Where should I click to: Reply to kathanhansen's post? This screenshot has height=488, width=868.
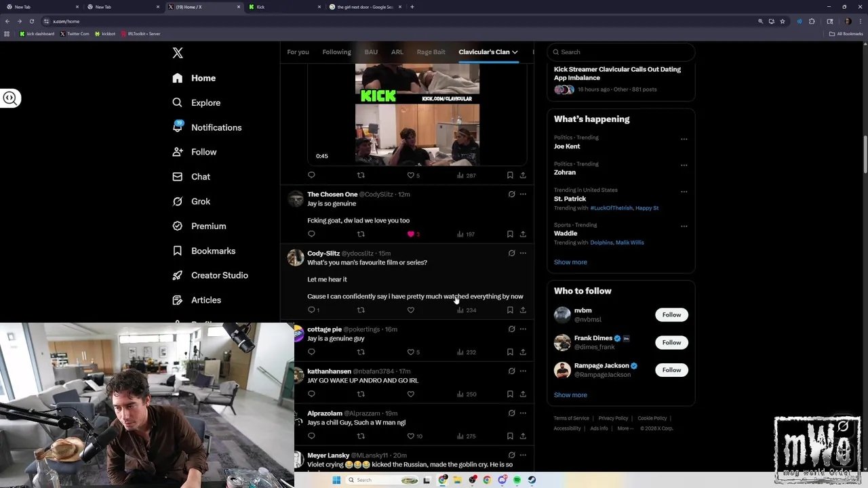311,394
